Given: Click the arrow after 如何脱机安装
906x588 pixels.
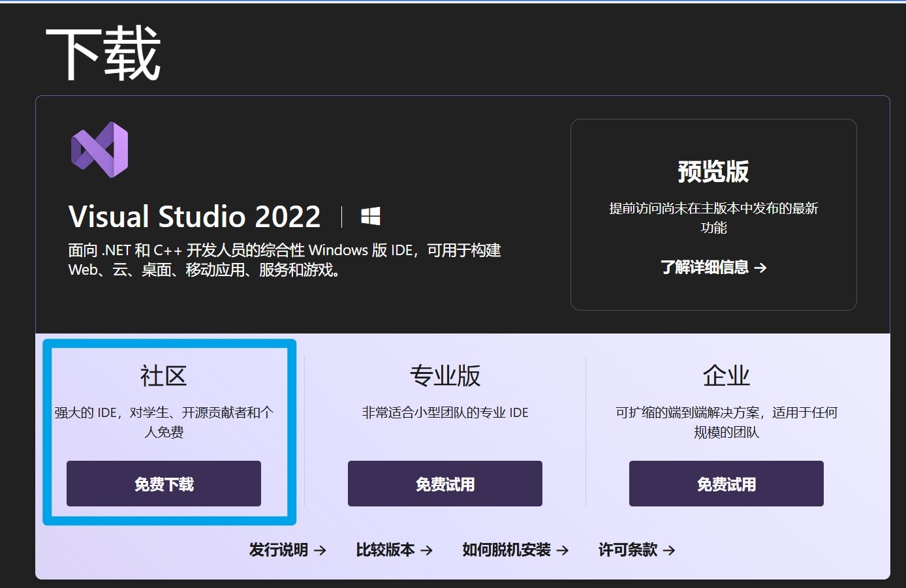Looking at the screenshot, I should click(562, 550).
